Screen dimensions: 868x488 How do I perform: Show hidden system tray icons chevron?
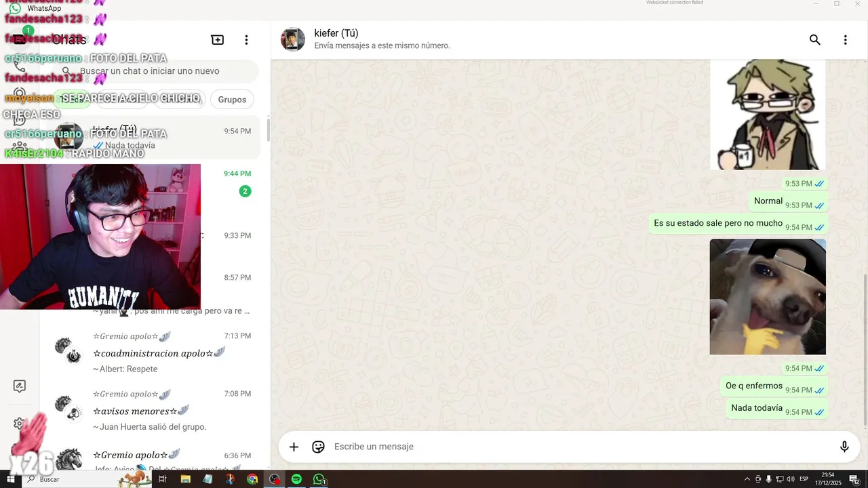[x=747, y=479]
